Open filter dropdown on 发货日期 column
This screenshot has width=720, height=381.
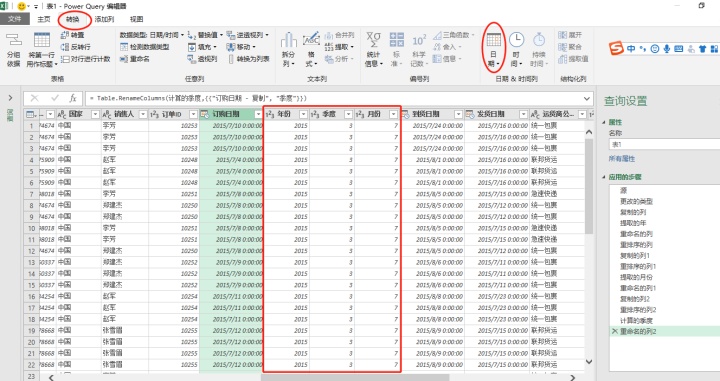(x=523, y=114)
